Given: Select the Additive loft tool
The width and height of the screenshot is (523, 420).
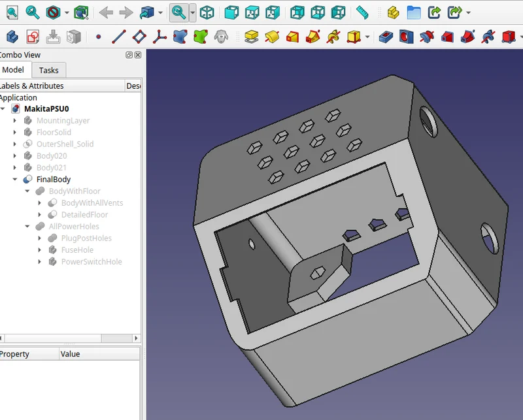Looking at the screenshot, I should [292, 37].
